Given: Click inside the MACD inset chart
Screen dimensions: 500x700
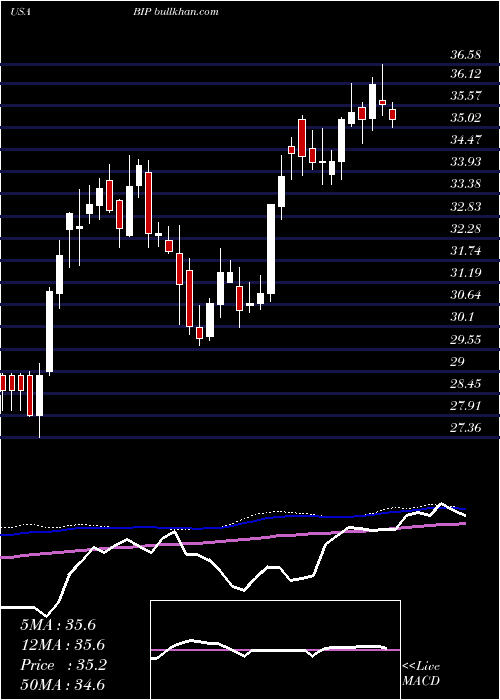Looking at the screenshot, I should [x=275, y=650].
